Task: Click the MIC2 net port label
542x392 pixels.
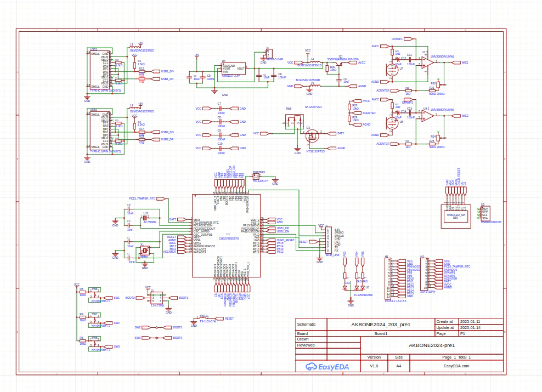Action: (x=461, y=116)
